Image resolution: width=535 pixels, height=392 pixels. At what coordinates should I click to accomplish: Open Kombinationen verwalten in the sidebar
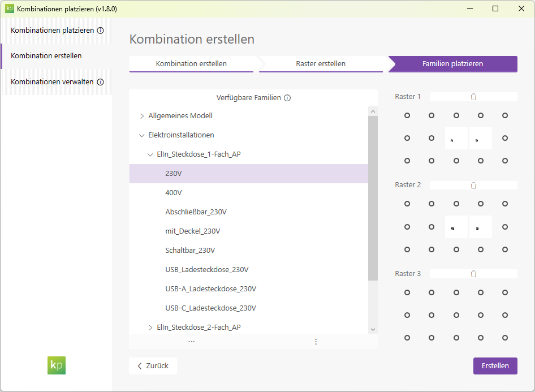point(52,82)
